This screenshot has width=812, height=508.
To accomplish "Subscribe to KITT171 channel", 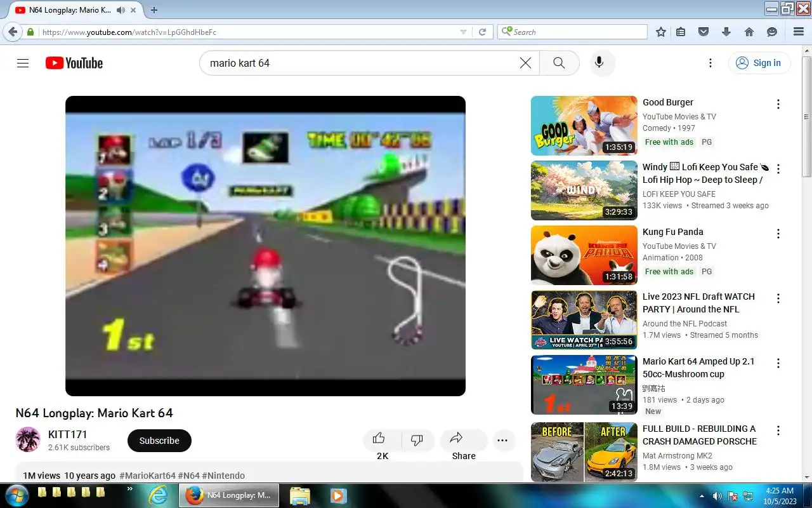I will (x=159, y=441).
